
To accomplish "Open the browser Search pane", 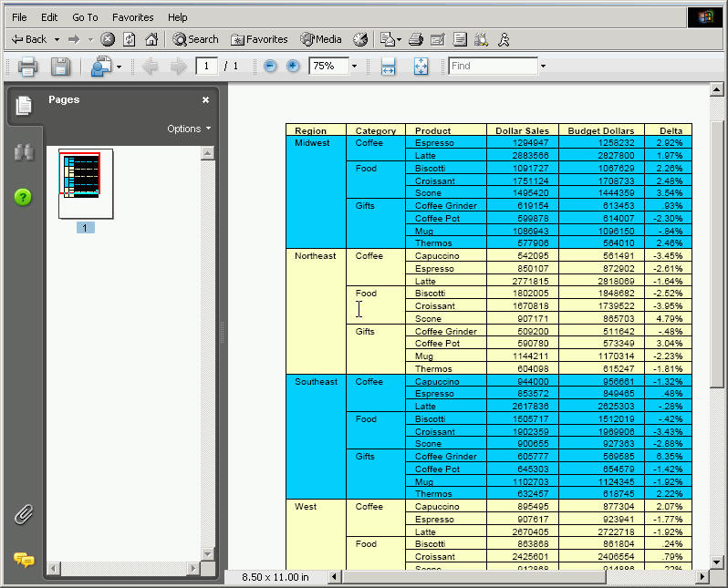I will (195, 39).
